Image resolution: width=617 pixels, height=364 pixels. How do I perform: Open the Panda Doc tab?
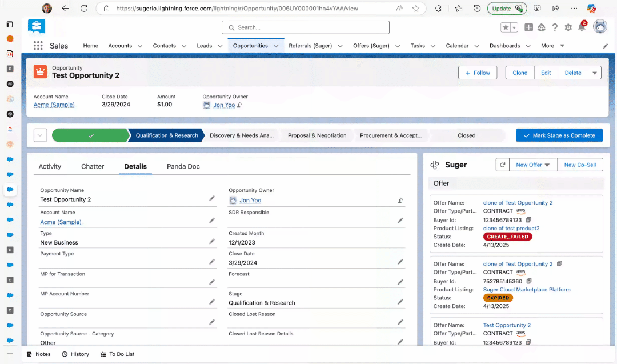(x=183, y=166)
